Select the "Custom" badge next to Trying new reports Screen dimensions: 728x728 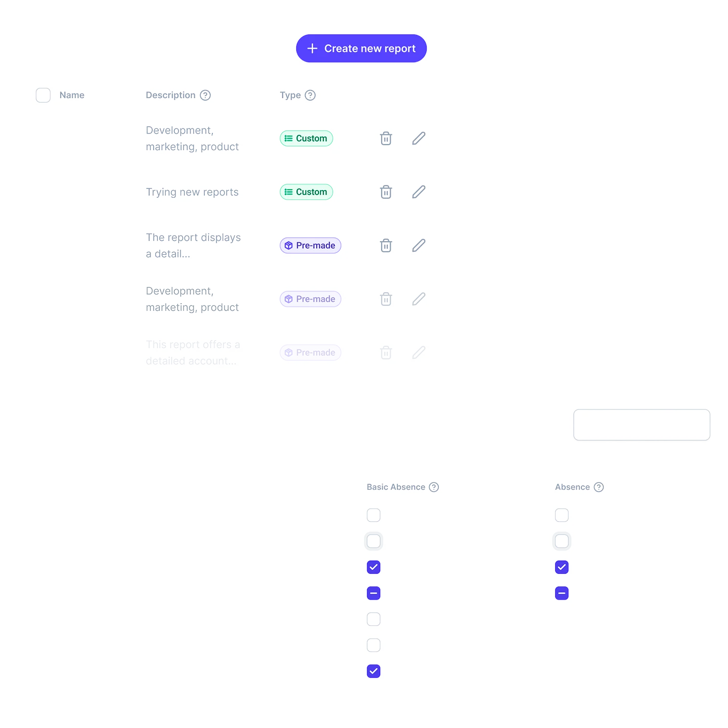coord(306,192)
